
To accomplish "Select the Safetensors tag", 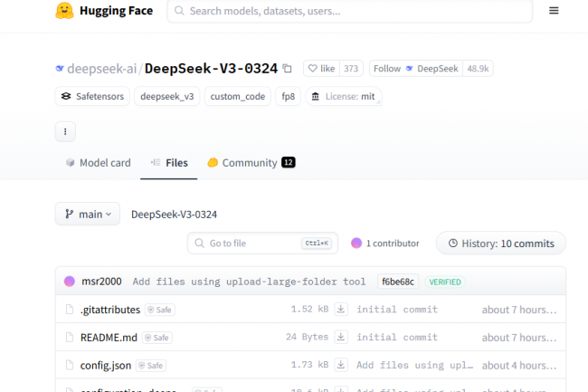I will pyautogui.click(x=92, y=96).
